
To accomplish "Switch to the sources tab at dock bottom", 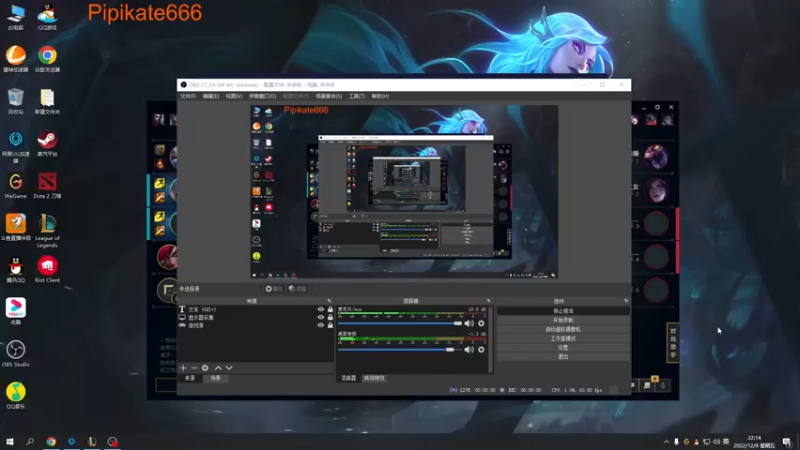I will 190,378.
